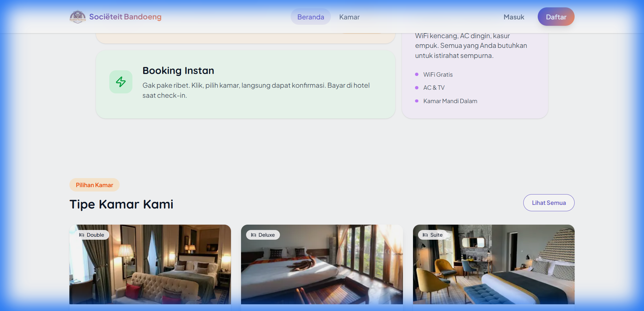644x311 pixels.
Task: Click the Sociëteit Bandoeng brand name
Action: click(x=125, y=17)
